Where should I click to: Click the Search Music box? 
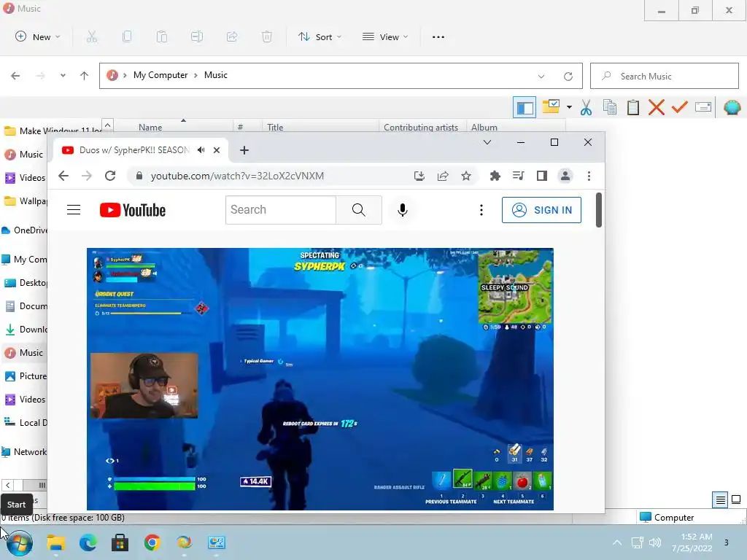pyautogui.click(x=664, y=76)
